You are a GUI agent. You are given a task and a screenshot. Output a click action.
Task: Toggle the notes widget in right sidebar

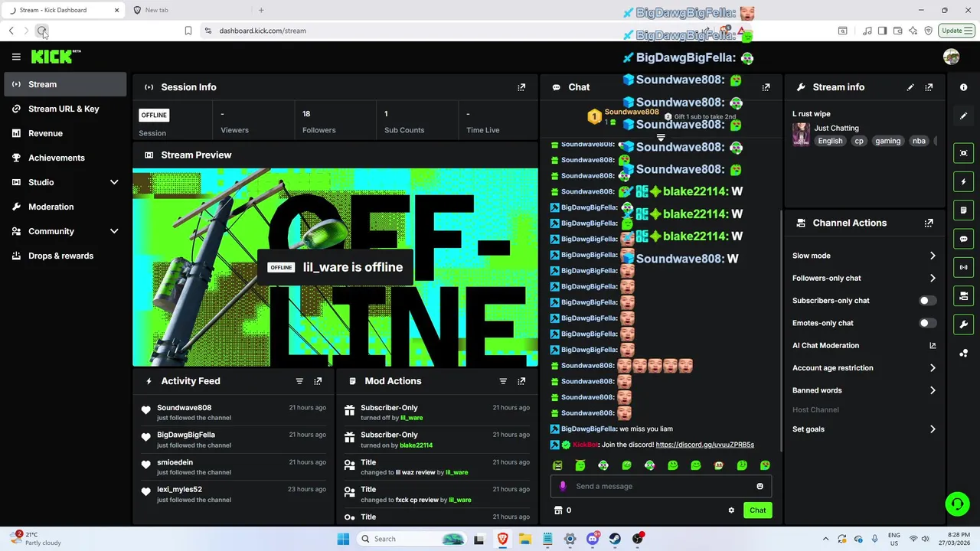coord(964,210)
